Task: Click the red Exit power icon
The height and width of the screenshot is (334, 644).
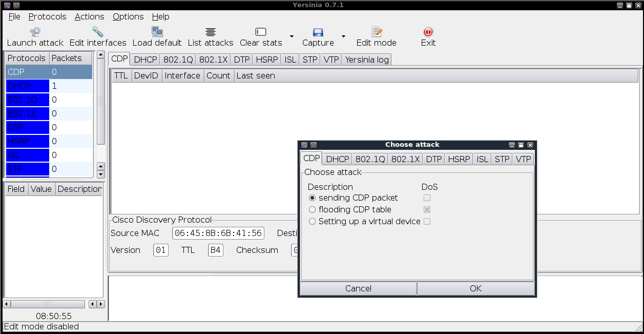Action: (x=428, y=32)
